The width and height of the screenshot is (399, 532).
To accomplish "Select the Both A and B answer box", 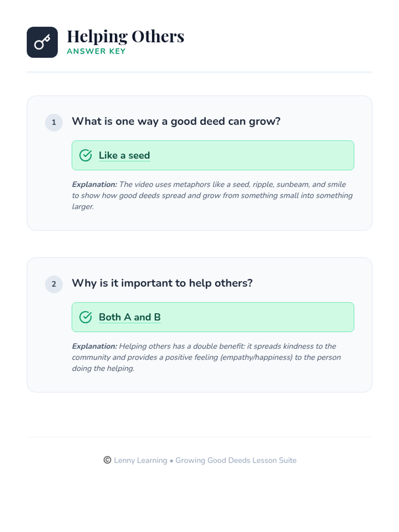I will tap(213, 317).
